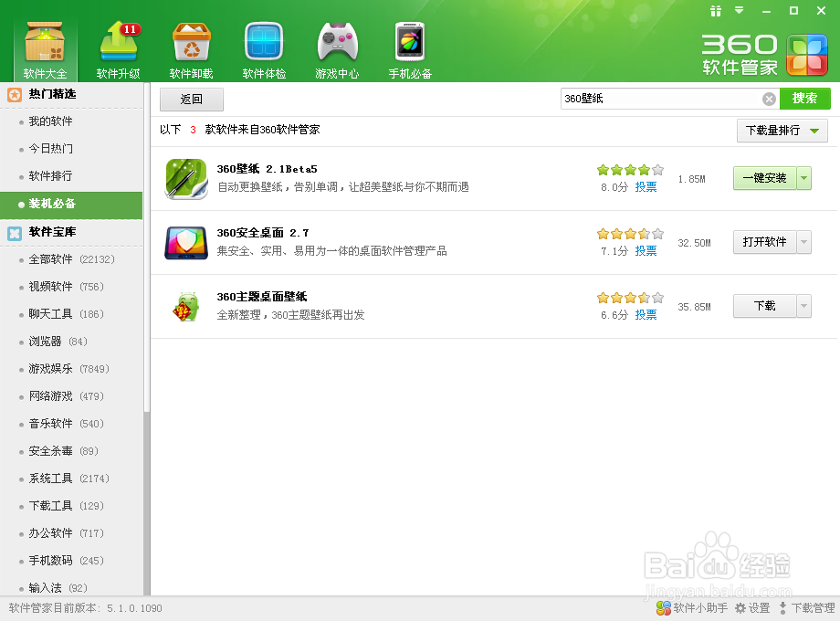
Task: Open the 软件大全 software catalog tab
Action: pyautogui.click(x=45, y=50)
